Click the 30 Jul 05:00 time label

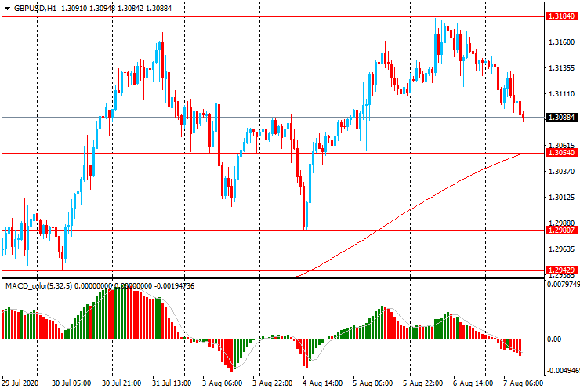tap(71, 383)
